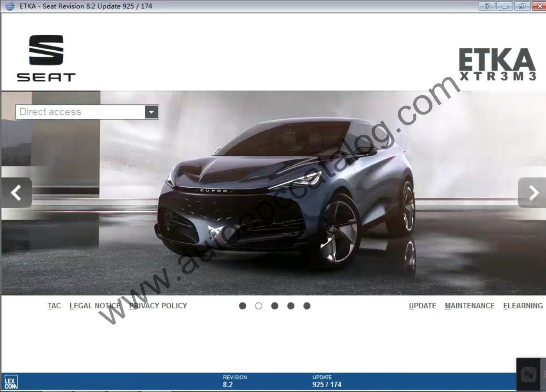
Task: Click the UPDATE 925 / 174 status text
Action: 327,381
